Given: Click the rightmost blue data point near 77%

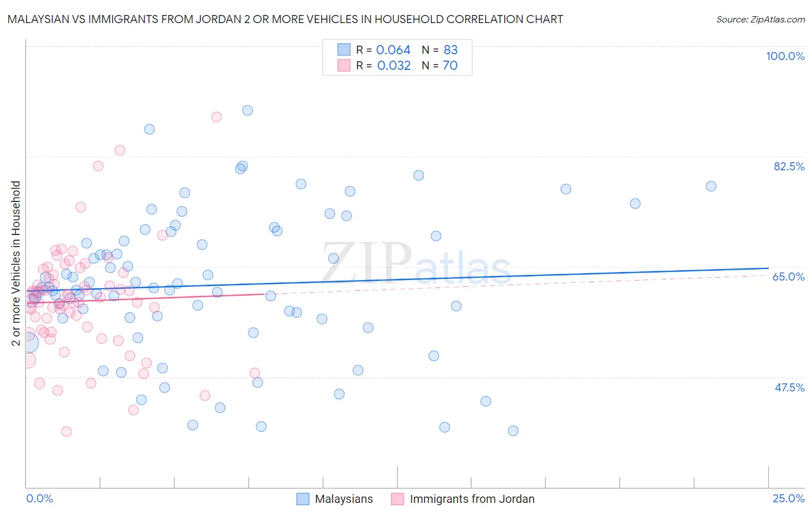Looking at the screenshot, I should coord(711,186).
